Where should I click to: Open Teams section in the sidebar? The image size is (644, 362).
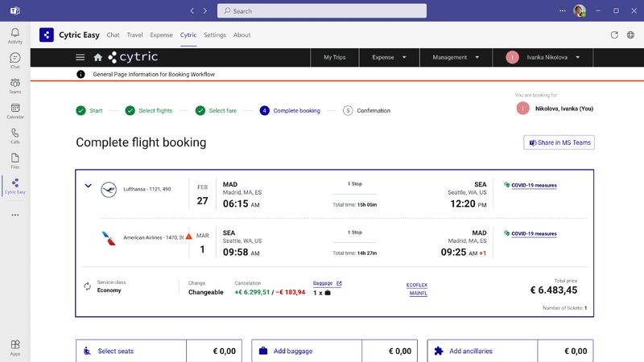coord(14,86)
